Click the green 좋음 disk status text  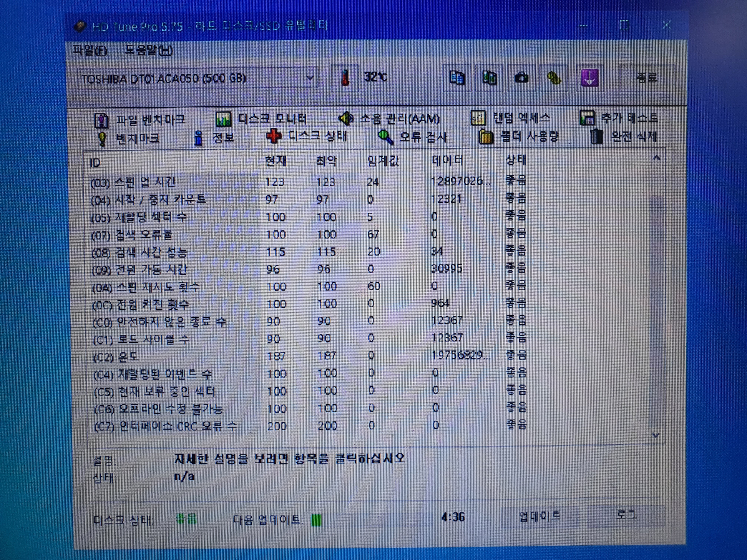(x=186, y=519)
